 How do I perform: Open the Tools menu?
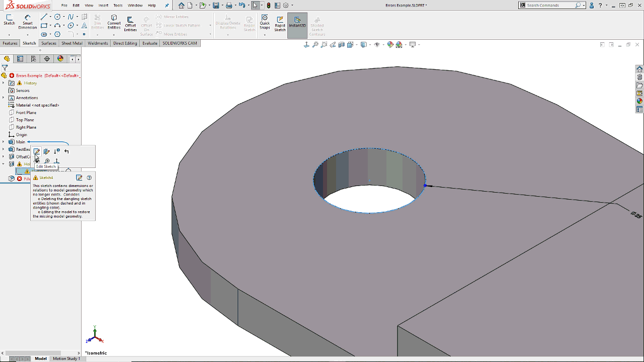pos(118,6)
